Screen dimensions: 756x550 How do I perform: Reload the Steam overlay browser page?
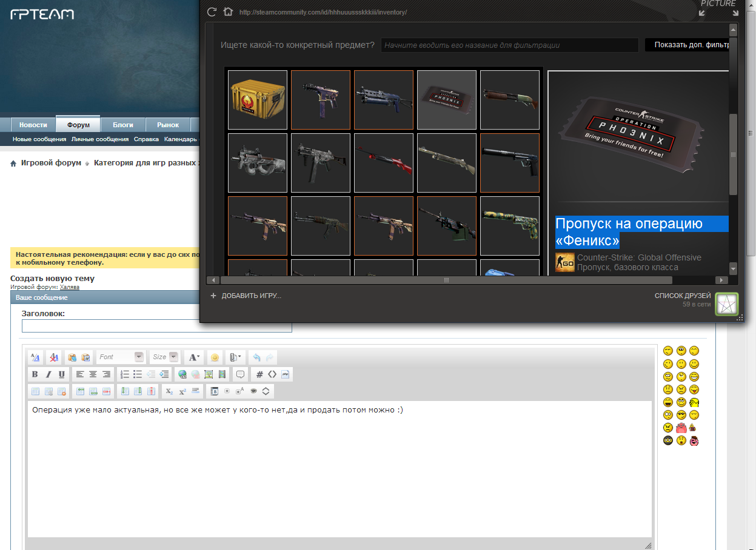click(212, 12)
